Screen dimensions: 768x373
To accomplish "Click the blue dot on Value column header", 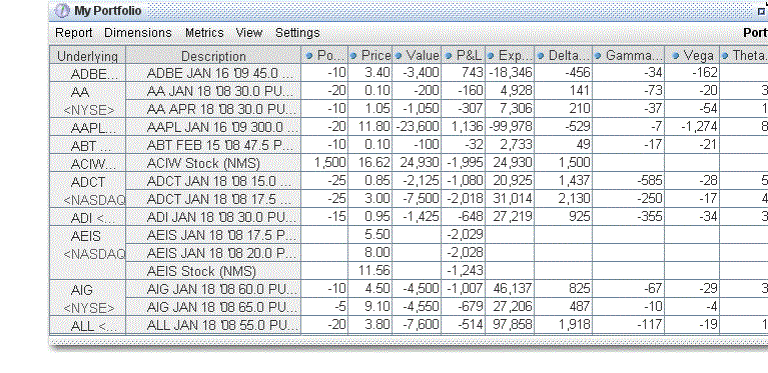I will click(x=398, y=56).
